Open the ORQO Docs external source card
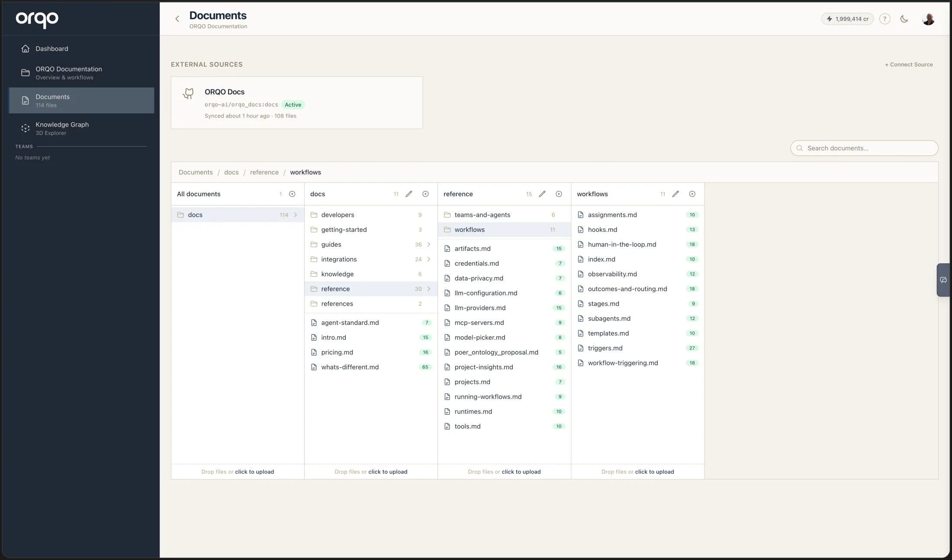This screenshot has height=560, width=952. [x=297, y=103]
